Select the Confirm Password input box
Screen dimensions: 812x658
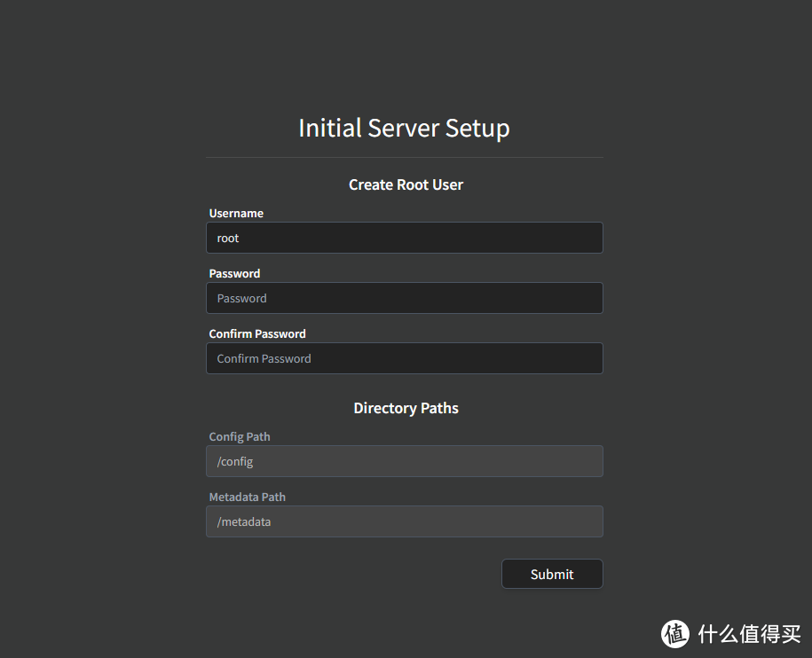[x=404, y=358]
